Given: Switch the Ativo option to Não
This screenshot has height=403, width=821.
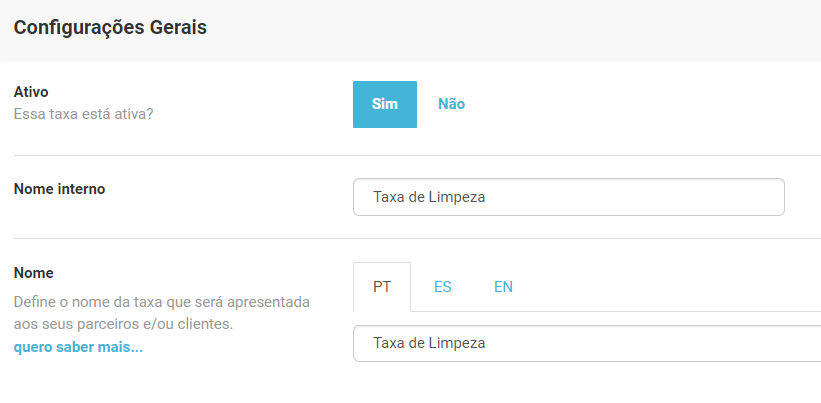Looking at the screenshot, I should point(451,104).
